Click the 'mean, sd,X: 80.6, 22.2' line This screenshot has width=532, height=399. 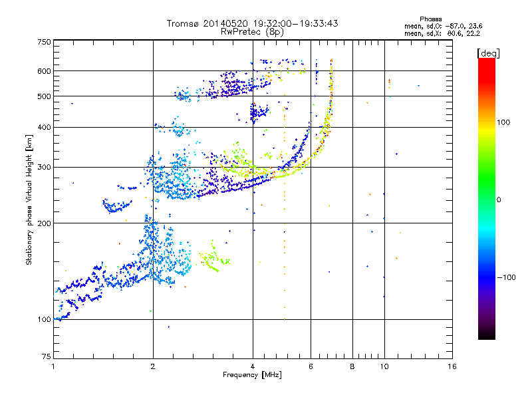tap(442, 33)
